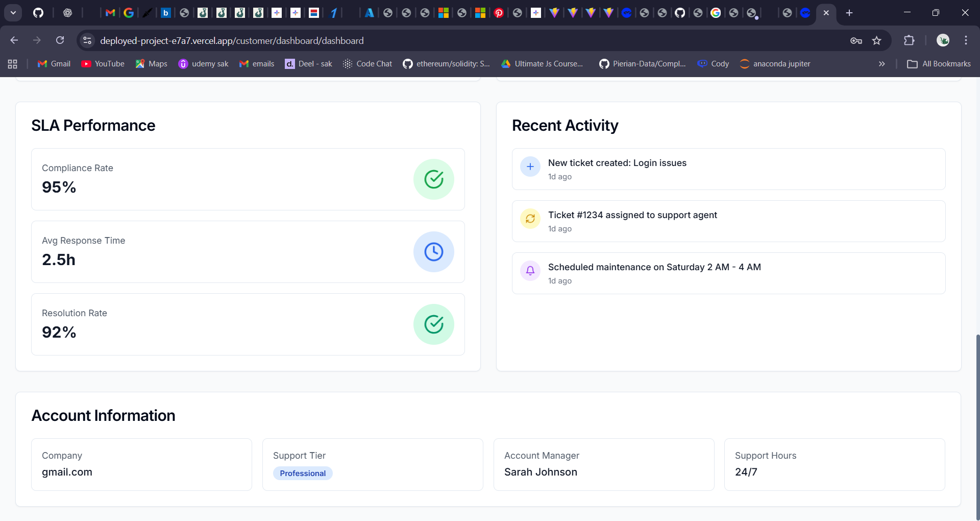Open the YouTube bookmark
The image size is (980, 521).
click(x=103, y=64)
